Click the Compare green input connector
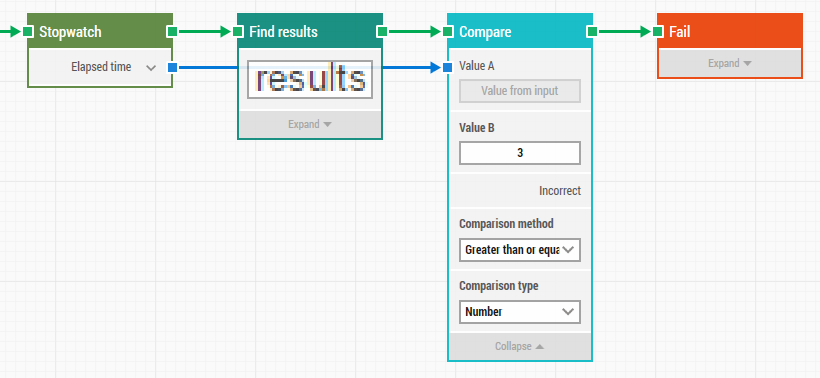Viewport: 820px width, 378px height. (448, 31)
